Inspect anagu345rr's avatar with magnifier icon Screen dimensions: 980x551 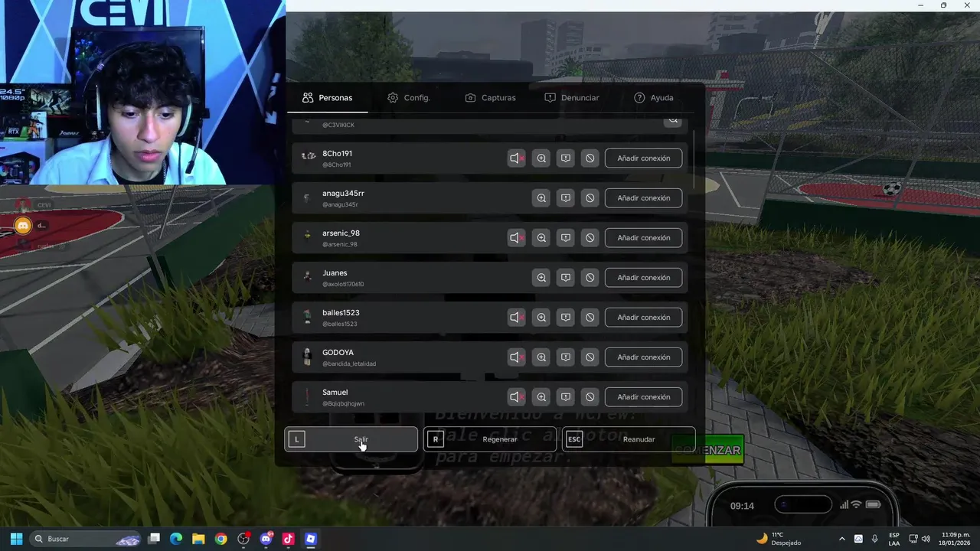(x=541, y=198)
